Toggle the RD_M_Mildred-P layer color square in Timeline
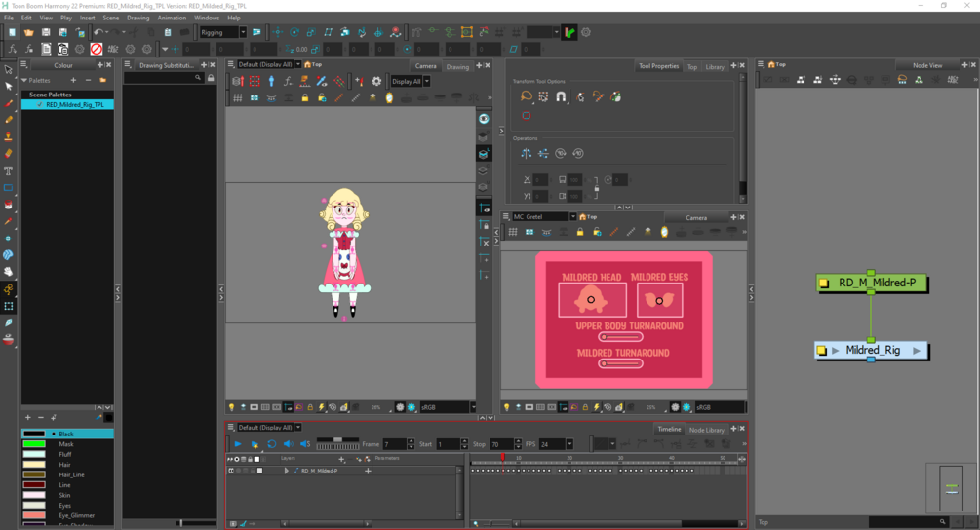The width and height of the screenshot is (980, 530). [260, 471]
